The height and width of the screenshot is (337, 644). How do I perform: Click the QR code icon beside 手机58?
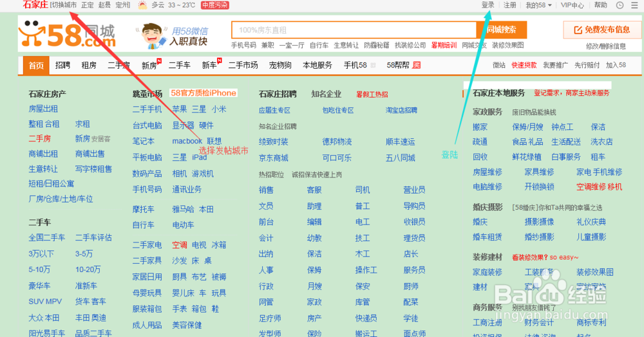click(373, 65)
